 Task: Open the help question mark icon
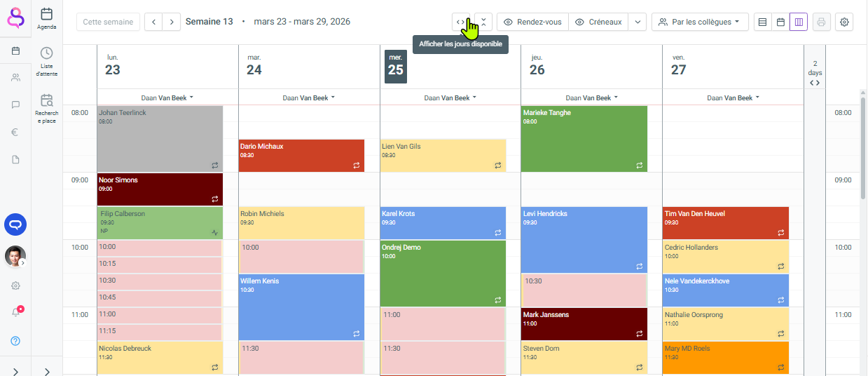tap(15, 341)
